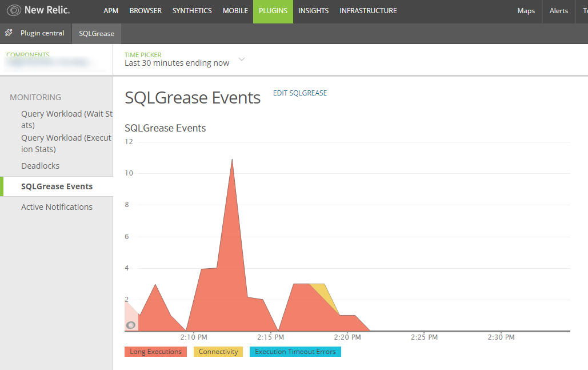Click the New Relic logo
Image resolution: width=588 pixels, height=370 pixels.
coord(38,10)
